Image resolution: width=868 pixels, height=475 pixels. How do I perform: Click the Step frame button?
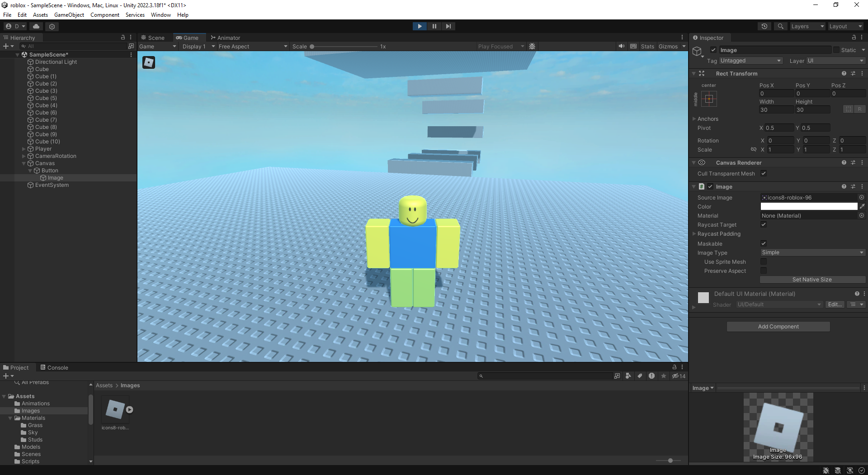click(448, 26)
